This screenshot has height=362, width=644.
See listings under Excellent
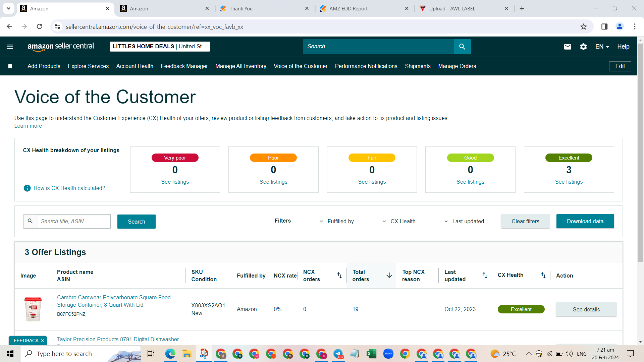click(569, 182)
